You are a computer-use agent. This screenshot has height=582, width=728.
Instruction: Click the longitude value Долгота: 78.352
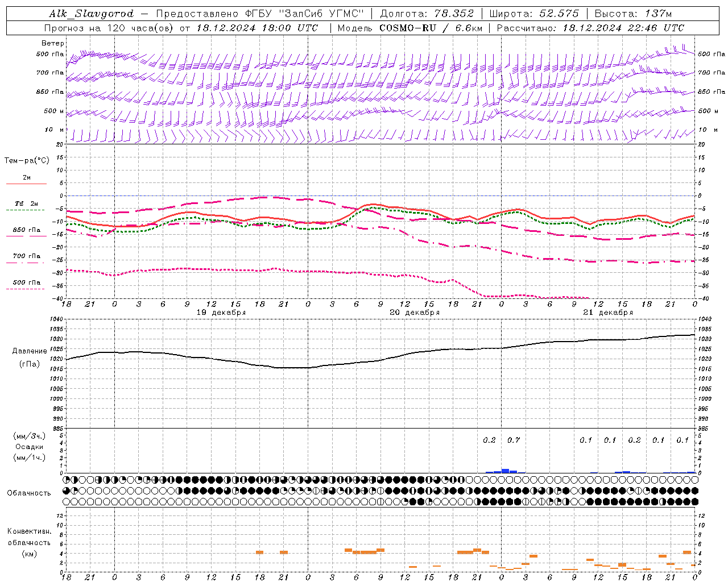427,14
